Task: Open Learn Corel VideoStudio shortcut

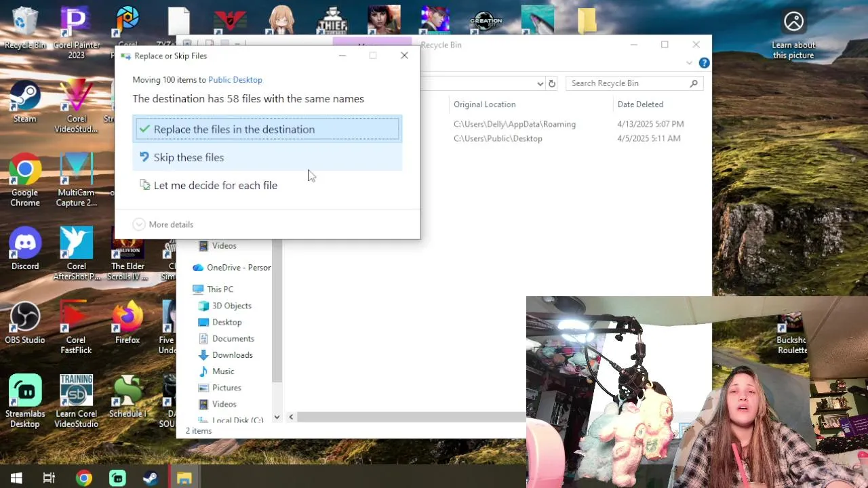Action: tap(76, 401)
